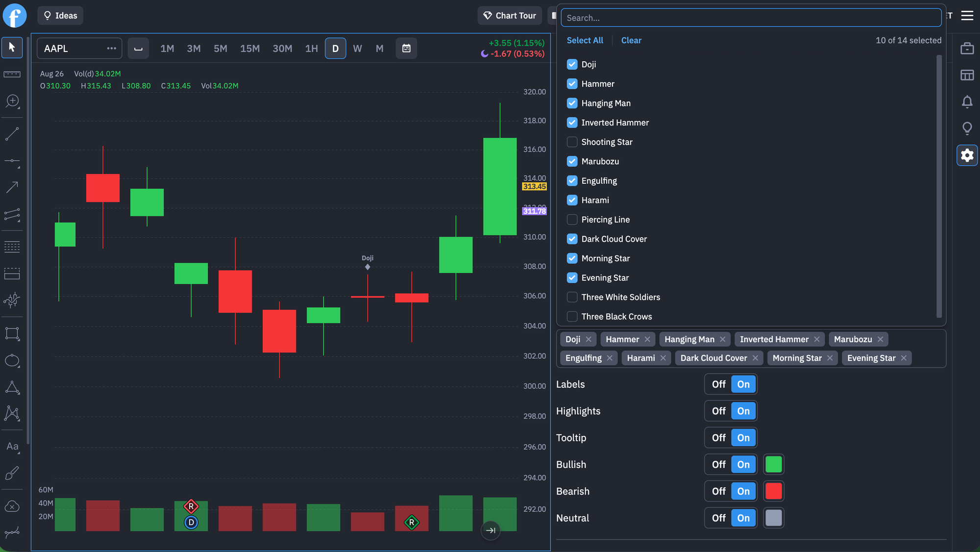Switch to the 15M timeframe
The image size is (980, 552).
coord(250,49)
